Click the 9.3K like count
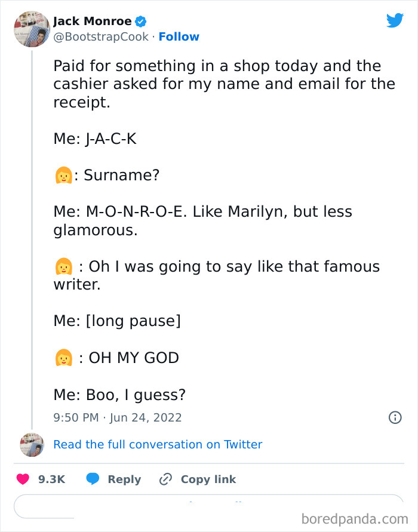Screen dimensions: 418x532 tap(52, 479)
